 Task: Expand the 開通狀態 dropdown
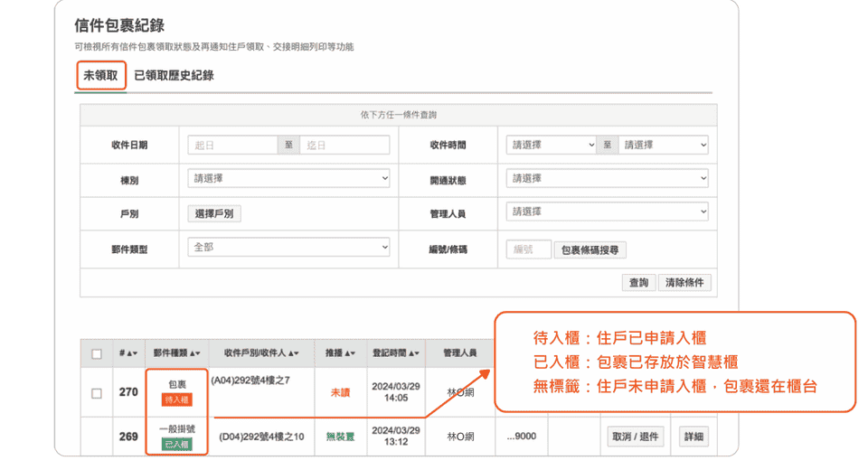click(x=607, y=179)
